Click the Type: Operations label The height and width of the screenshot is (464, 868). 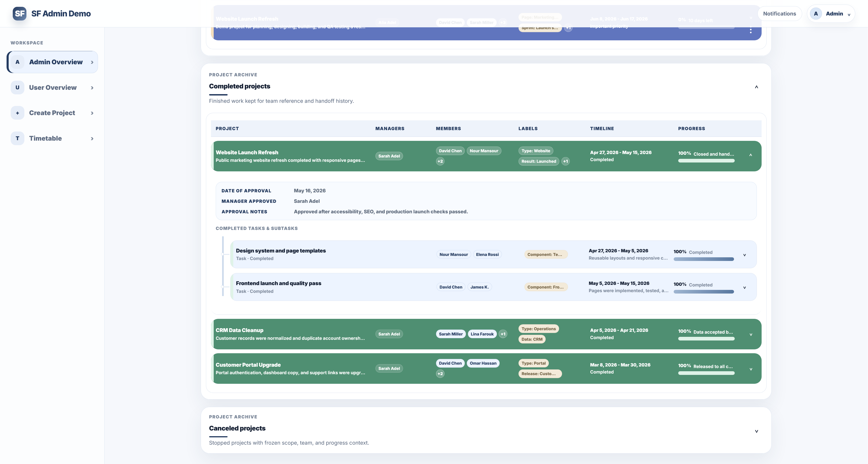point(539,329)
